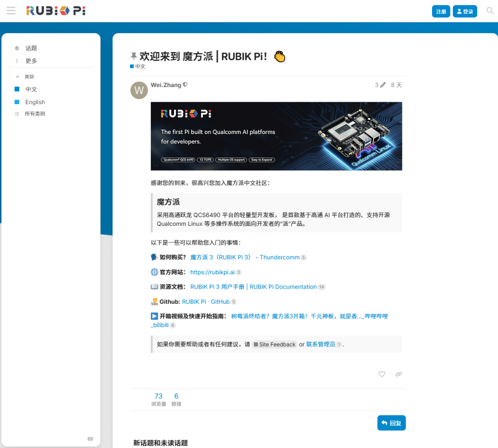
Task: Click the topic title 欢迎来到 魔方派
Action: [203, 57]
